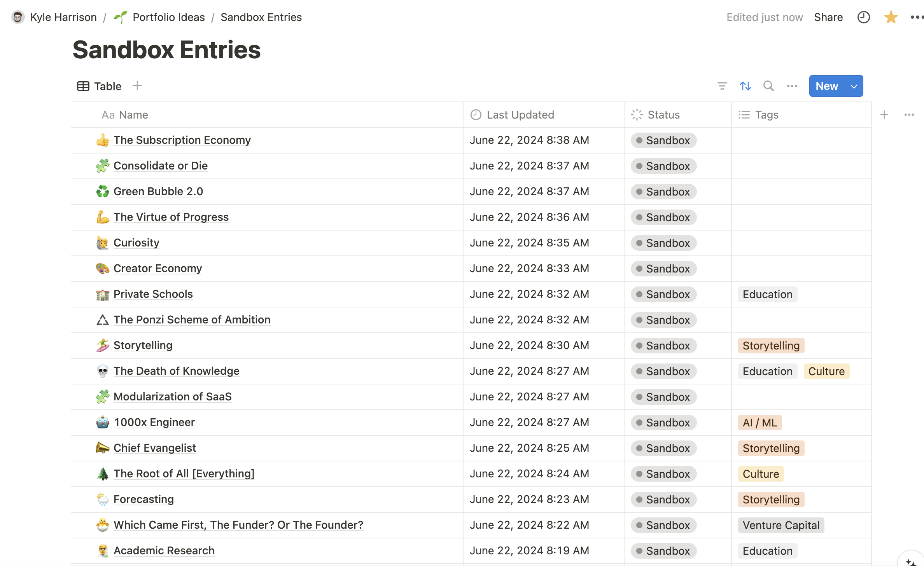Image resolution: width=924 pixels, height=566 pixels.
Task: Open the filter options icon
Action: coord(722,86)
